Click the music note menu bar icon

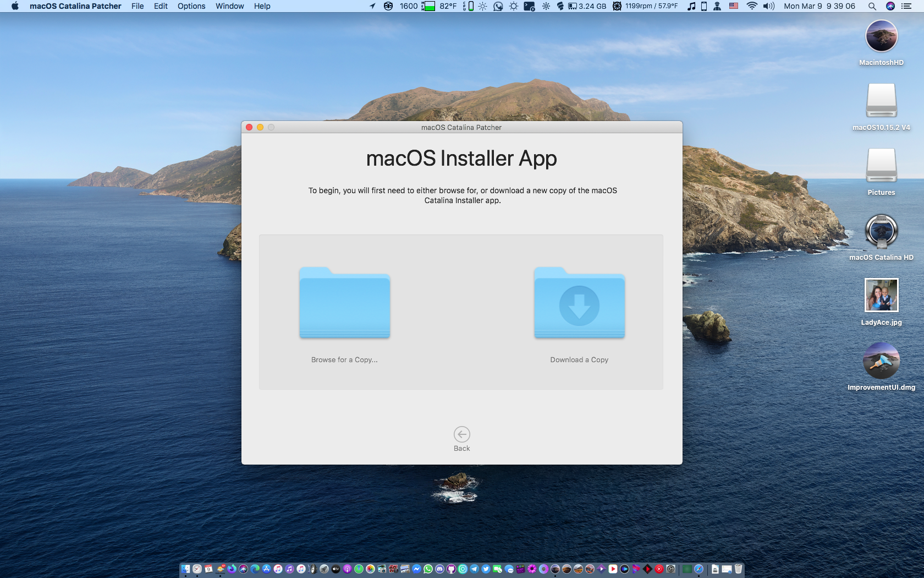pyautogui.click(x=691, y=6)
